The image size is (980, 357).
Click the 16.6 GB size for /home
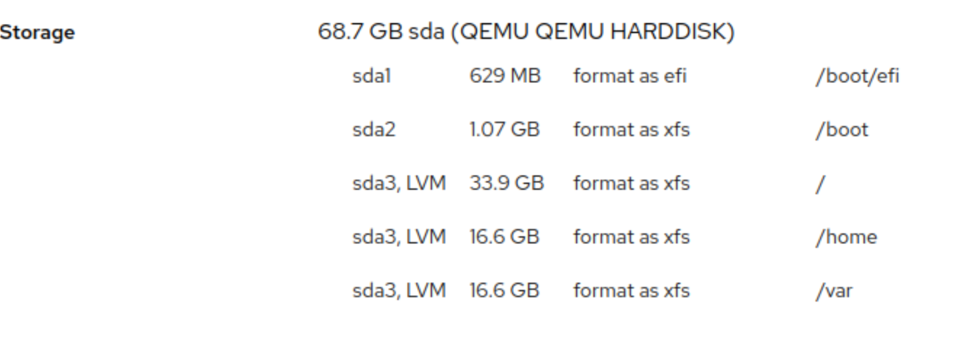click(504, 237)
